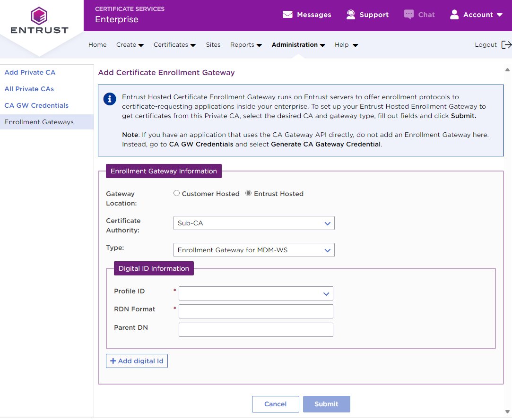Click the Chat bubble icon
Screen dimensions: 512x420
(x=409, y=15)
